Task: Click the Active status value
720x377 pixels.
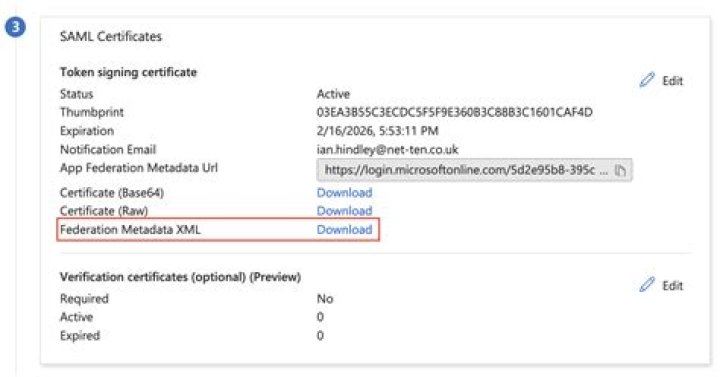Action: coord(333,94)
